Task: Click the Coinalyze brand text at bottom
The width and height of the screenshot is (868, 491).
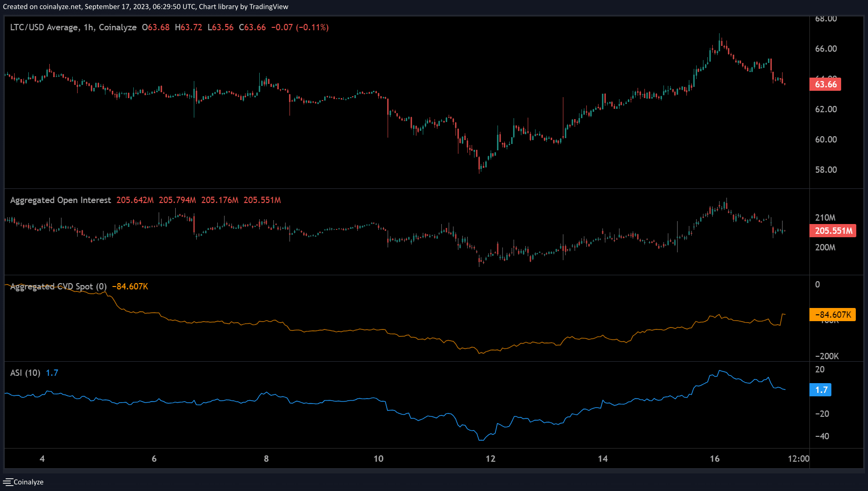Action: pos(28,482)
